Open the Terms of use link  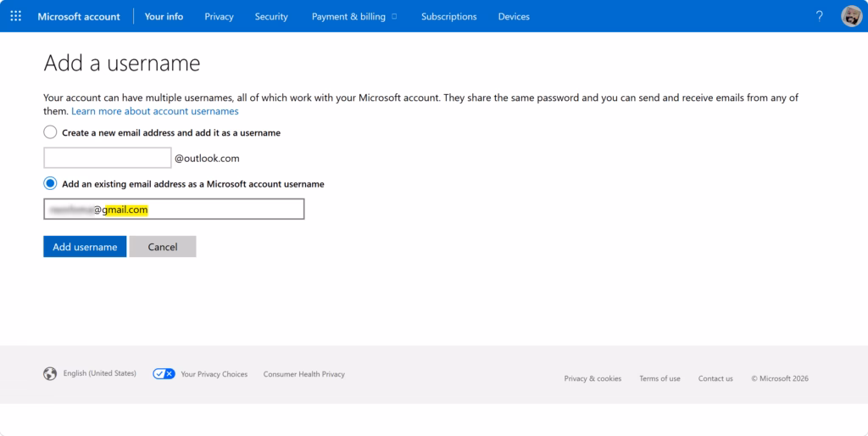pos(659,378)
